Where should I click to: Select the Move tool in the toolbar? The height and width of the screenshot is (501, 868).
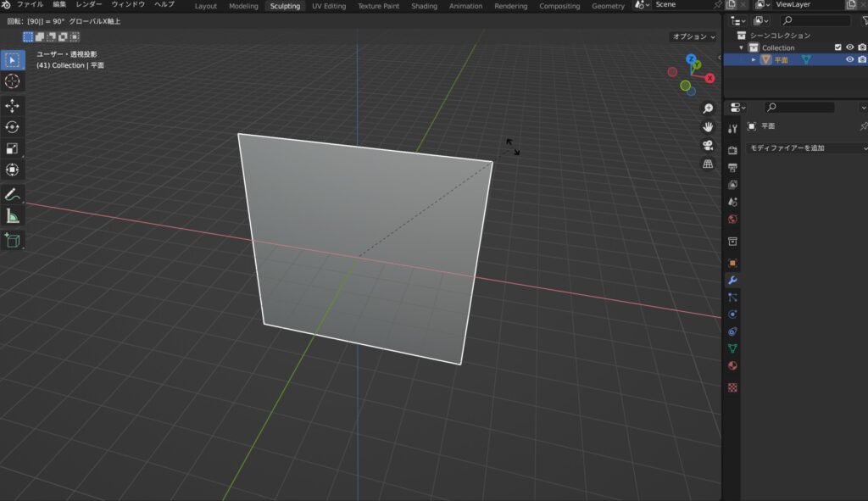point(13,105)
